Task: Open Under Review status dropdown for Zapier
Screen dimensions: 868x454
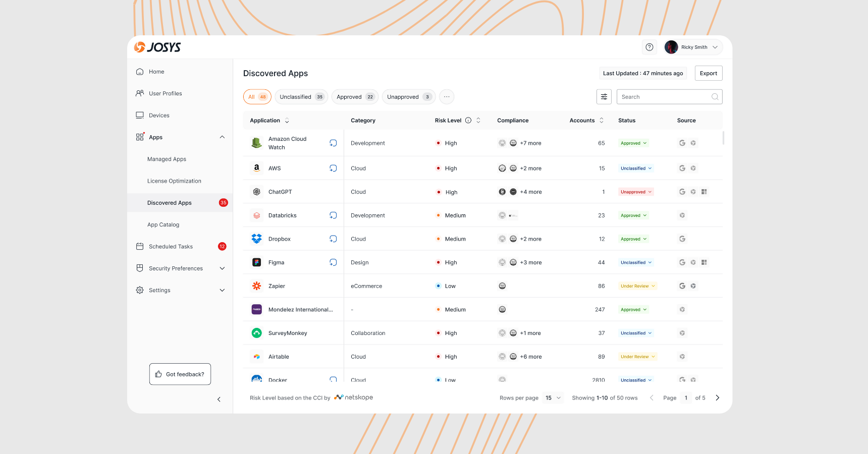Action: [637, 286]
